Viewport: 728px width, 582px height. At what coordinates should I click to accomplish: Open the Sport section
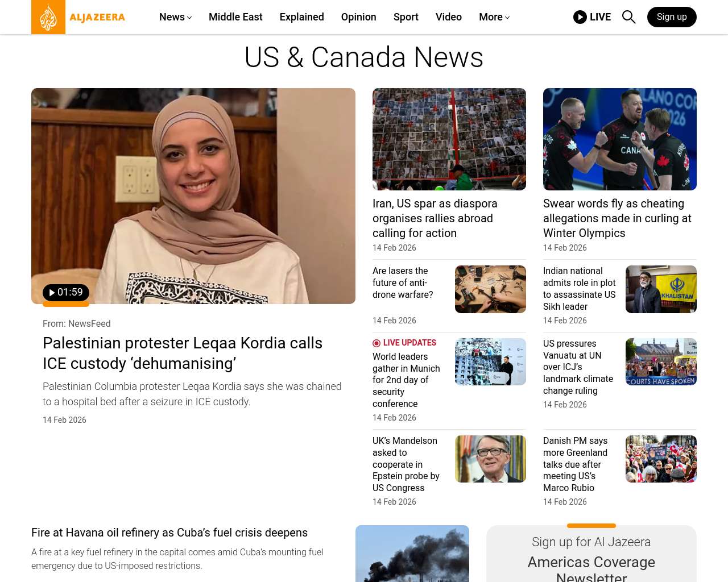[x=406, y=17]
